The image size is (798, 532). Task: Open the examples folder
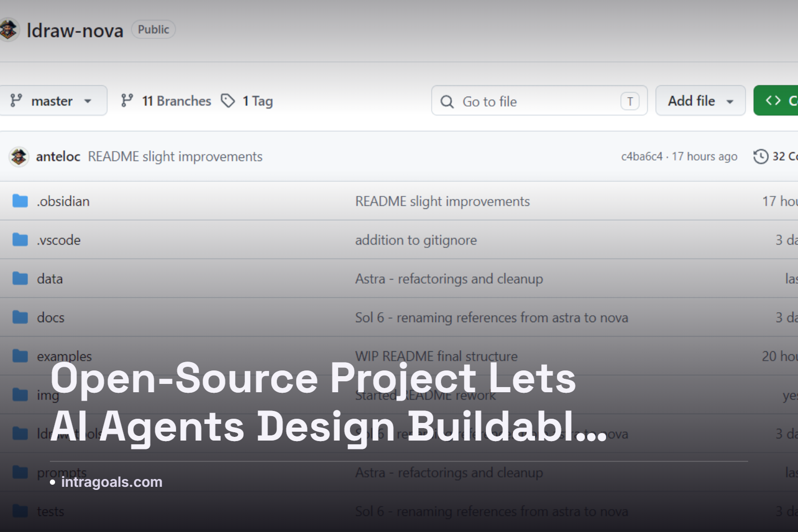[64, 356]
